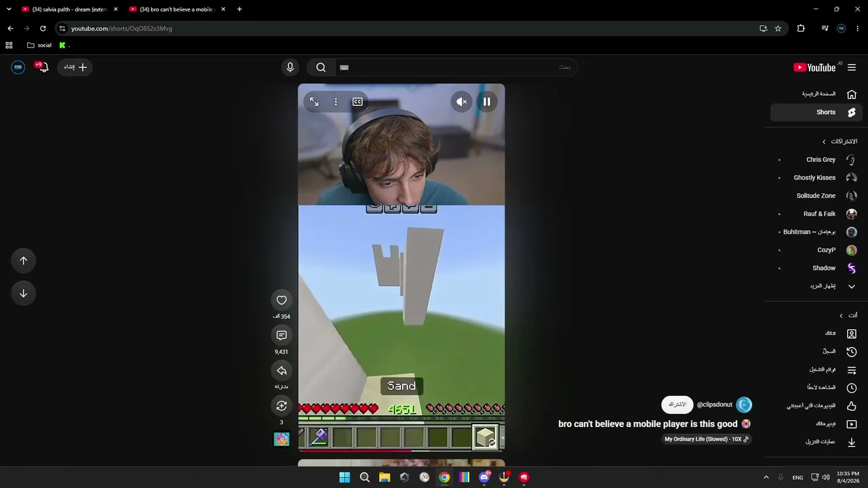
Task: Open the notifications bell
Action: click(43, 67)
